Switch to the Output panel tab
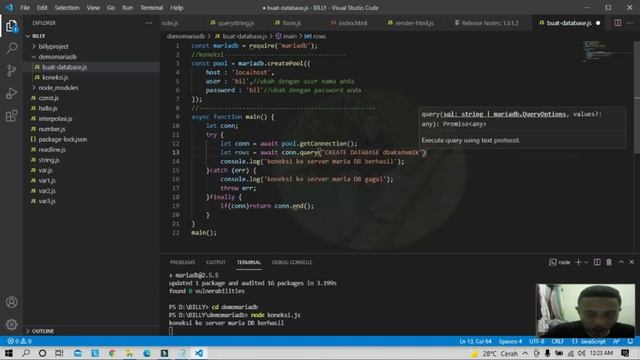 [x=216, y=262]
